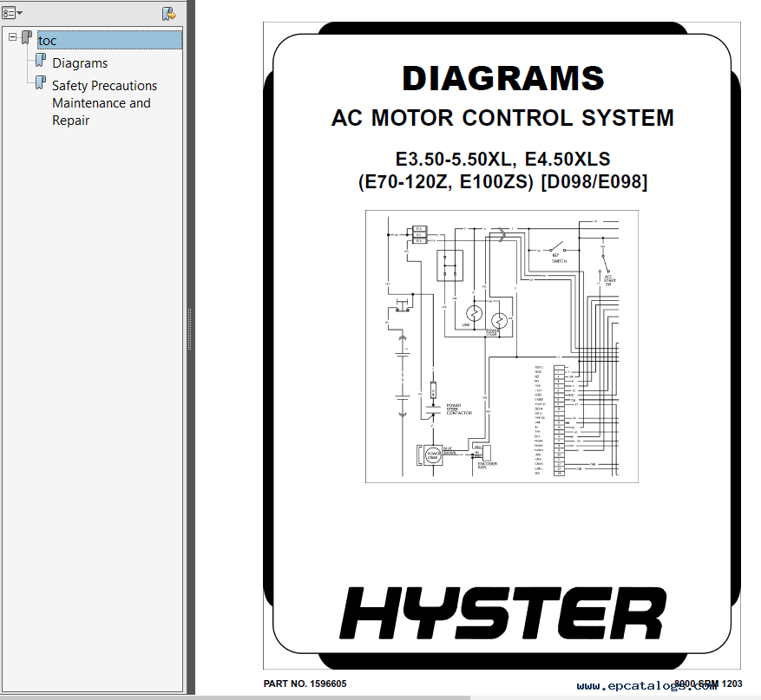Click the toc bookmark icon
Screen dimensions: 761x700
tap(27, 38)
